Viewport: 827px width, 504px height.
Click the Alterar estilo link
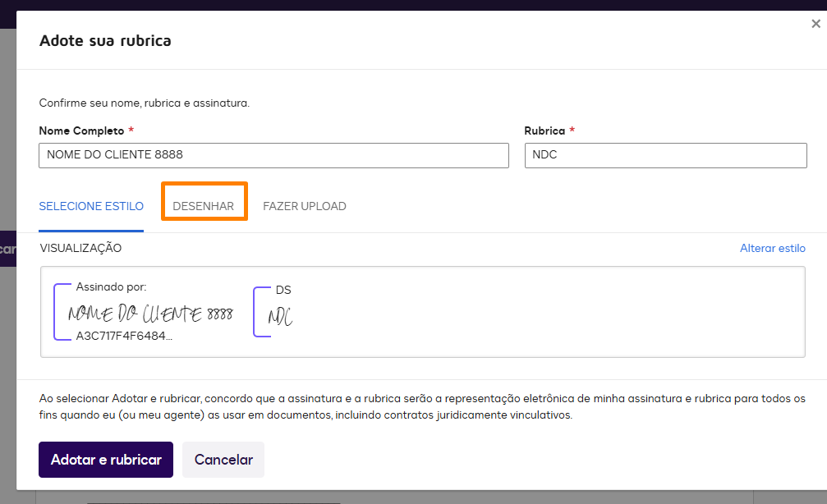(773, 249)
